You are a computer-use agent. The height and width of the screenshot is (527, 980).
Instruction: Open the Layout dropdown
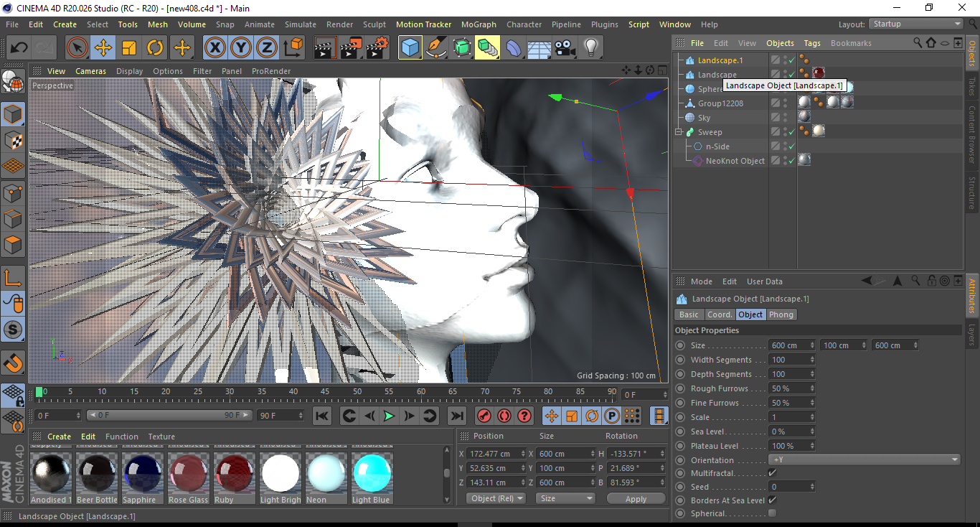click(x=916, y=24)
